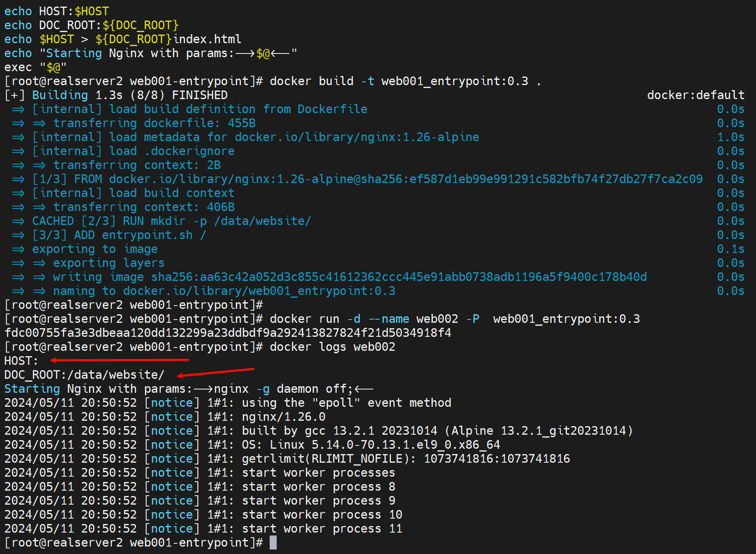756x554 pixels.
Task: Click the naming to docker.io/library line
Action: [224, 291]
